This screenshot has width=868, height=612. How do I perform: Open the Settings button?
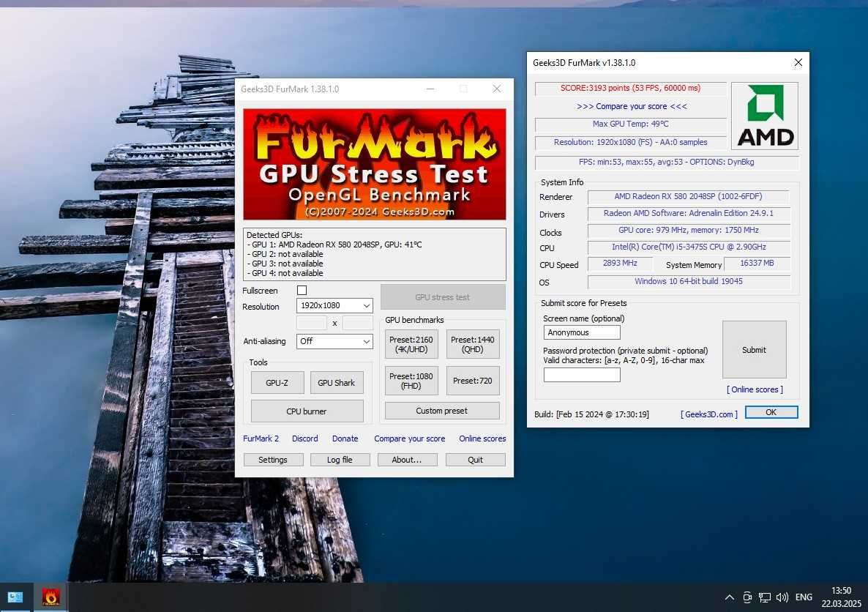273,460
